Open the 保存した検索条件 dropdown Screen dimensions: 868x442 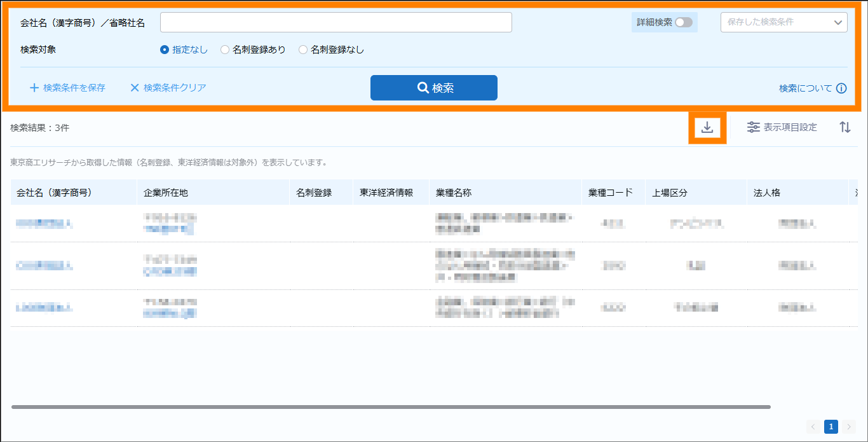(783, 22)
